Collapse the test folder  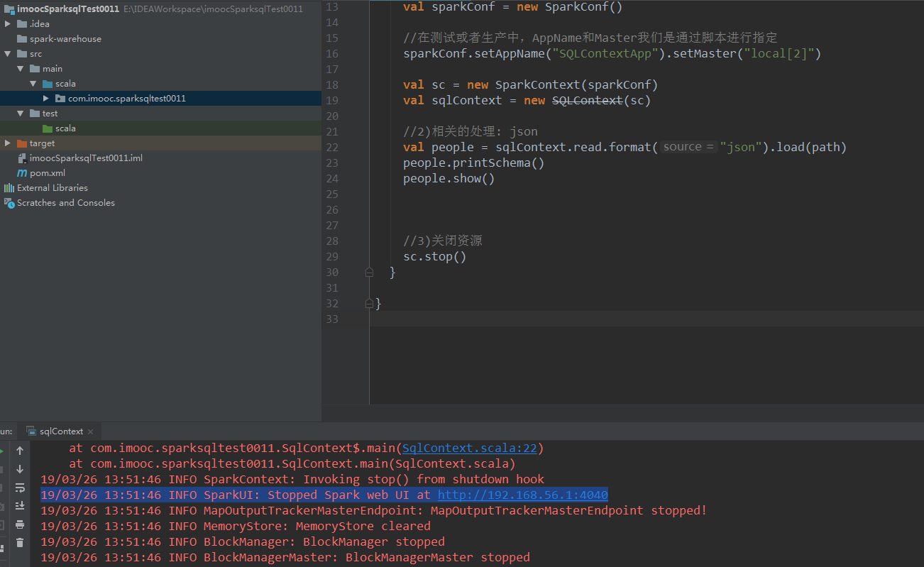[21, 114]
